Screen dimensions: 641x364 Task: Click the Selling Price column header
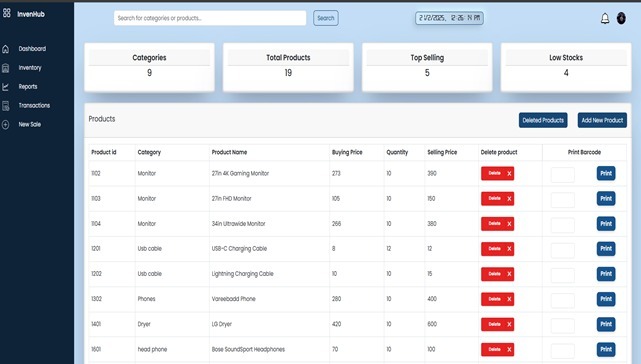[x=442, y=152]
